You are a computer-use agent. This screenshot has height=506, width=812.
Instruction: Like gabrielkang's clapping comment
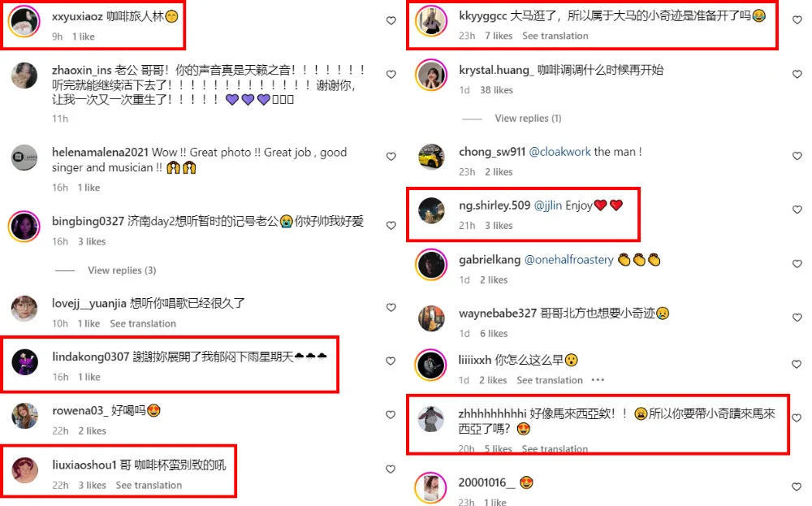click(797, 264)
